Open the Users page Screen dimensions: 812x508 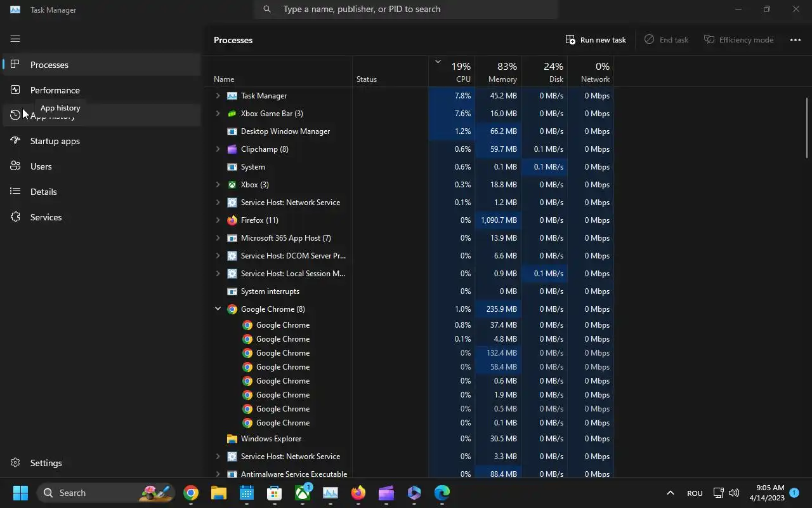click(101, 166)
